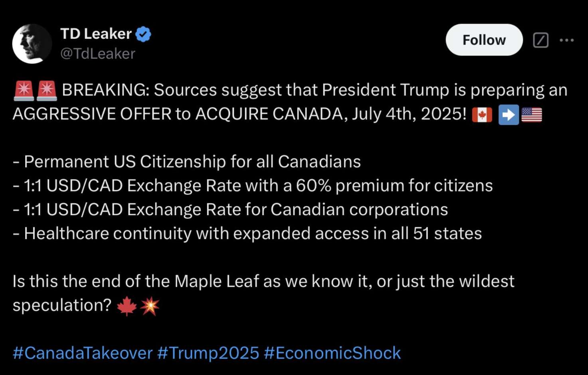Screen dimensions: 588x375
Task: Click the second red siren emoji
Action: coord(47,90)
